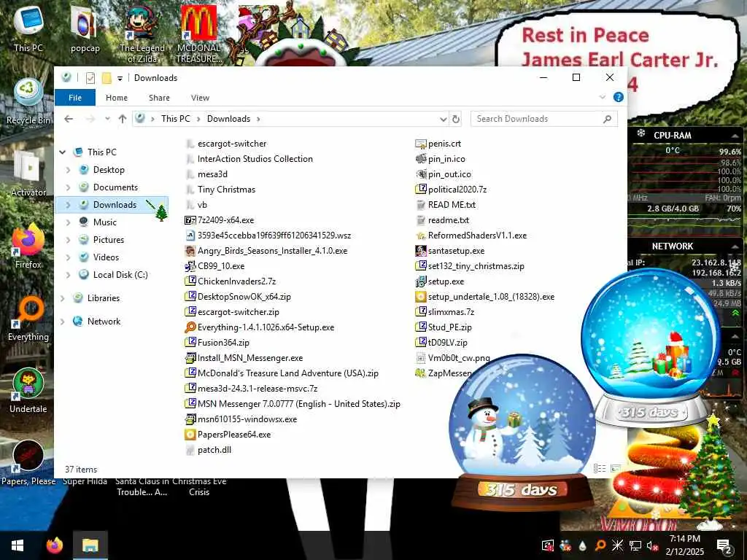The image size is (747, 560).
Task: Click the Properties quick access toolbar icon
Action: click(x=90, y=77)
